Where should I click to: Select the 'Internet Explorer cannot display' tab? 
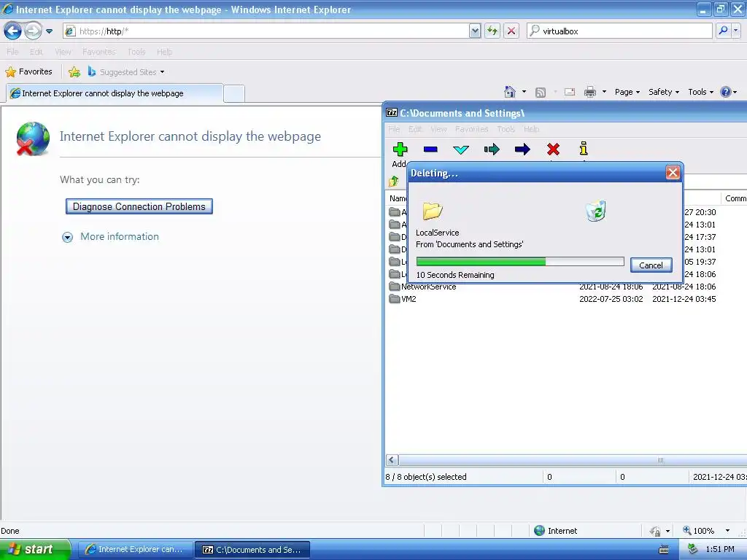click(115, 93)
